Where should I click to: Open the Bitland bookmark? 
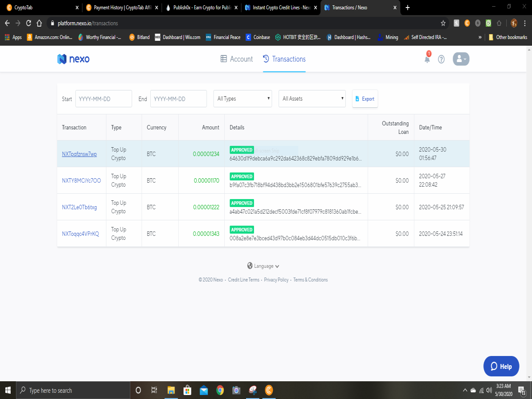pos(139,37)
